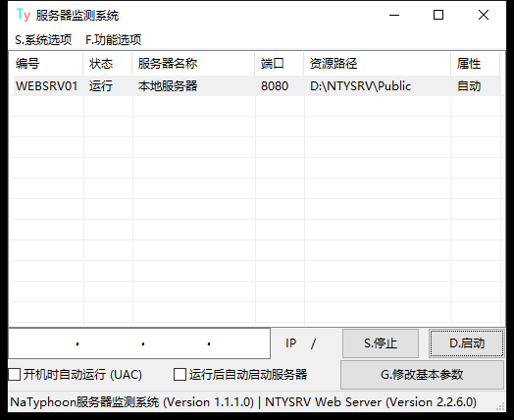514x420 pixels.
Task: Minimize the 服务器监测系统 window
Action: (x=394, y=15)
